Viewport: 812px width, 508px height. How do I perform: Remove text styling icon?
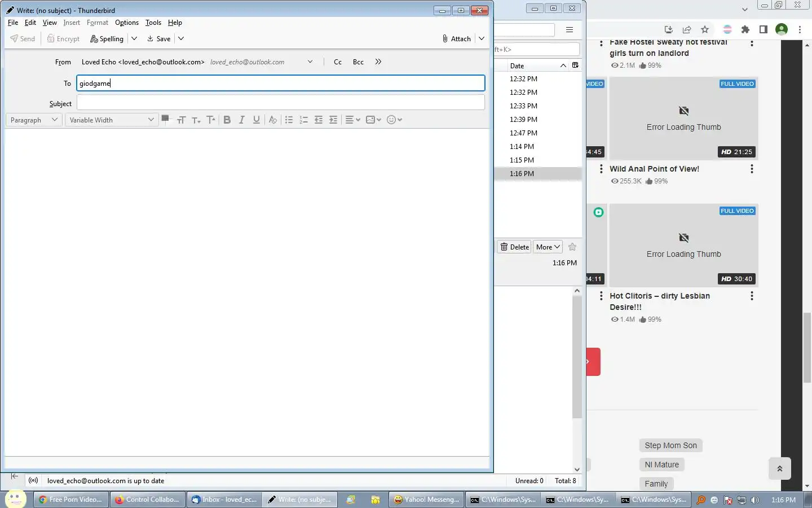pos(272,120)
